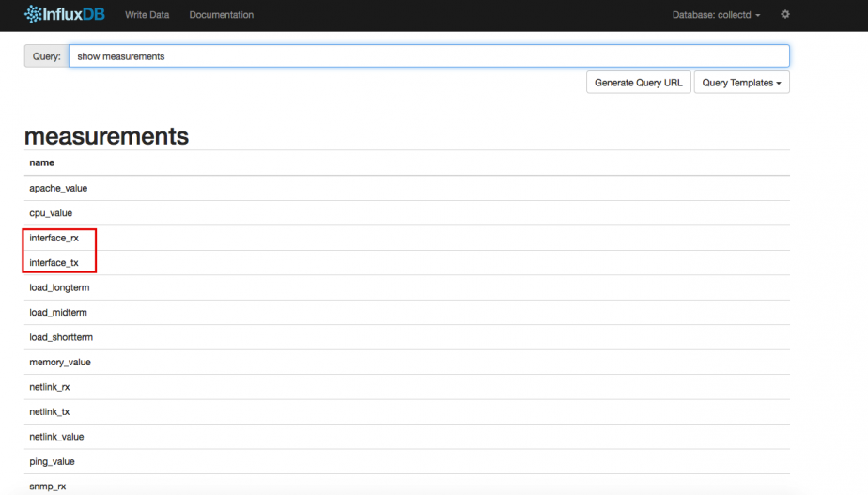Select the memory_value measurement row

point(407,363)
